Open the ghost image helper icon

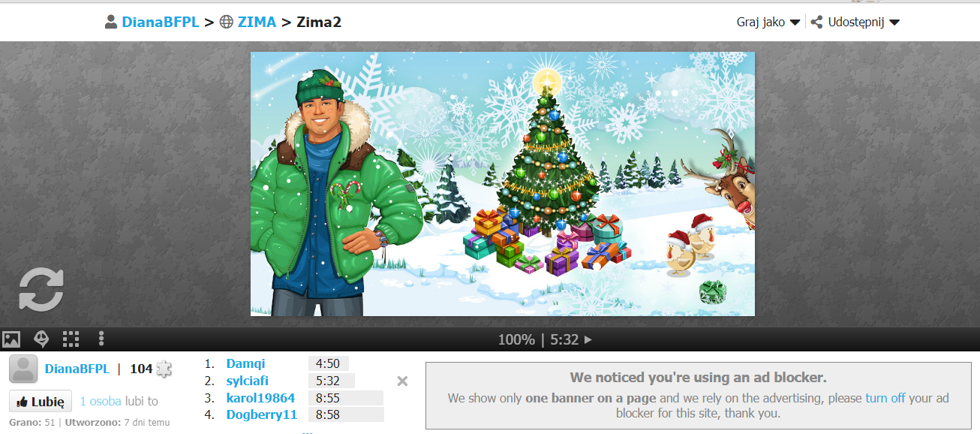click(41, 339)
